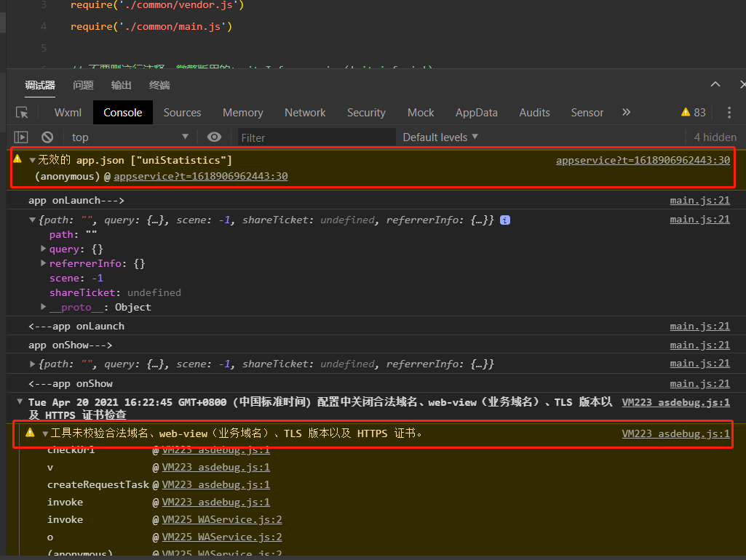Open the Default levels dropdown
The width and height of the screenshot is (746, 560).
point(440,137)
